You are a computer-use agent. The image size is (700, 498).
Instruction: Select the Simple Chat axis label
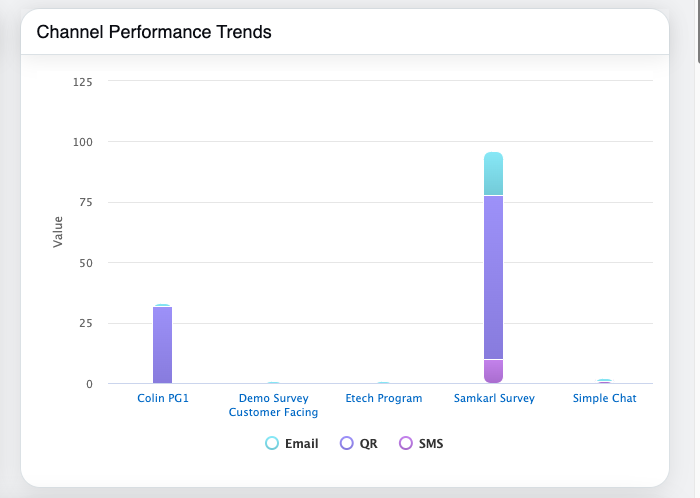click(604, 398)
